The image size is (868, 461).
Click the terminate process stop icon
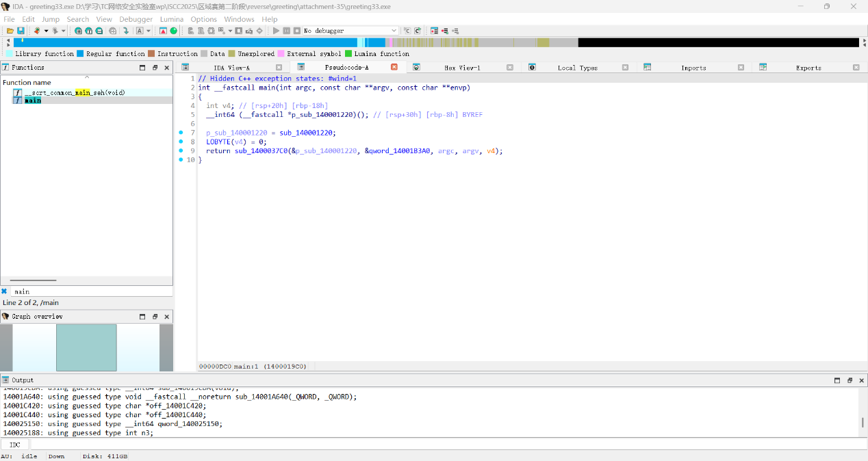[296, 31]
